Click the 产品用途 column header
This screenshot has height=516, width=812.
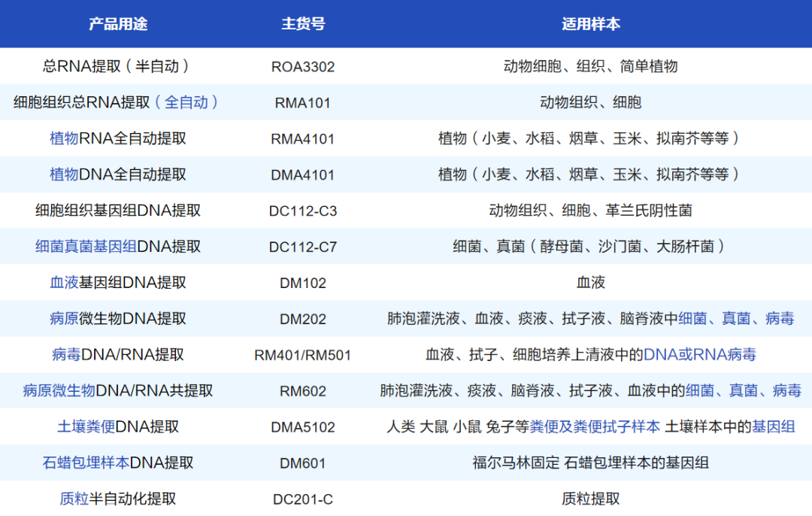(x=118, y=24)
